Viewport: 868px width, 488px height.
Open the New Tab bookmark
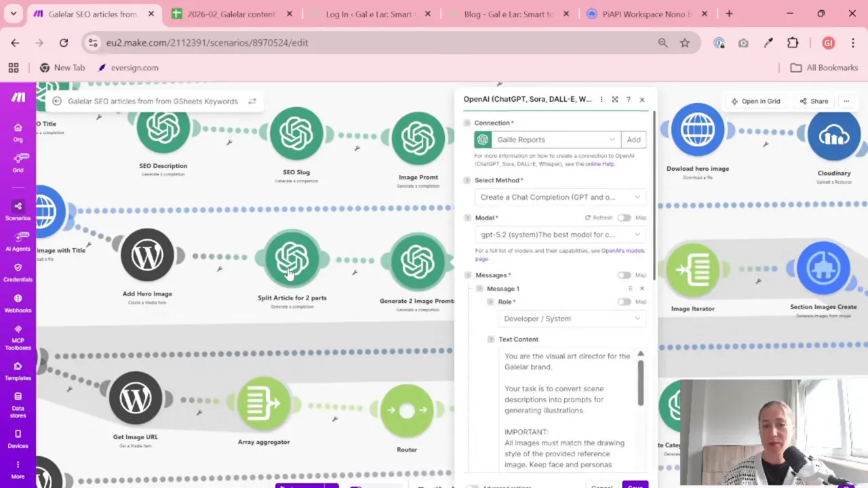pos(62,68)
